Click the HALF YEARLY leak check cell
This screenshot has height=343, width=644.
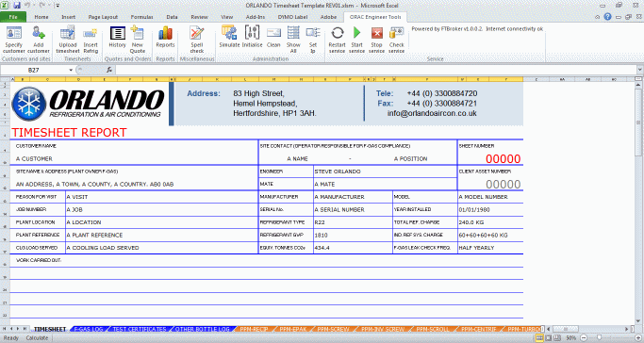pos(490,248)
